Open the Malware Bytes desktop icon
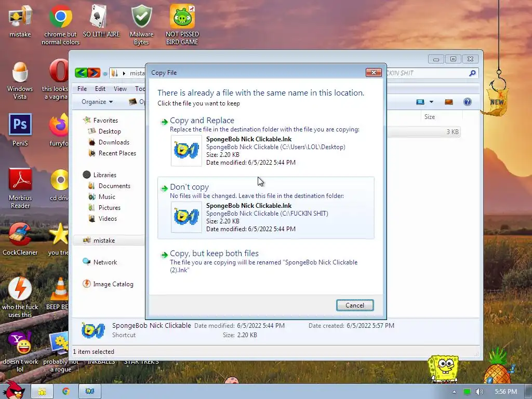The height and width of the screenshot is (399, 532). point(141,24)
